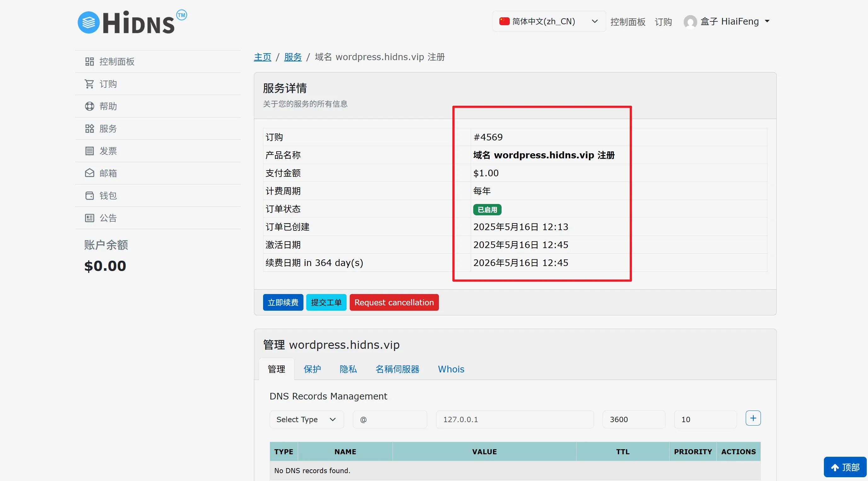Click the envelope icon beside 邮箱

[89, 173]
